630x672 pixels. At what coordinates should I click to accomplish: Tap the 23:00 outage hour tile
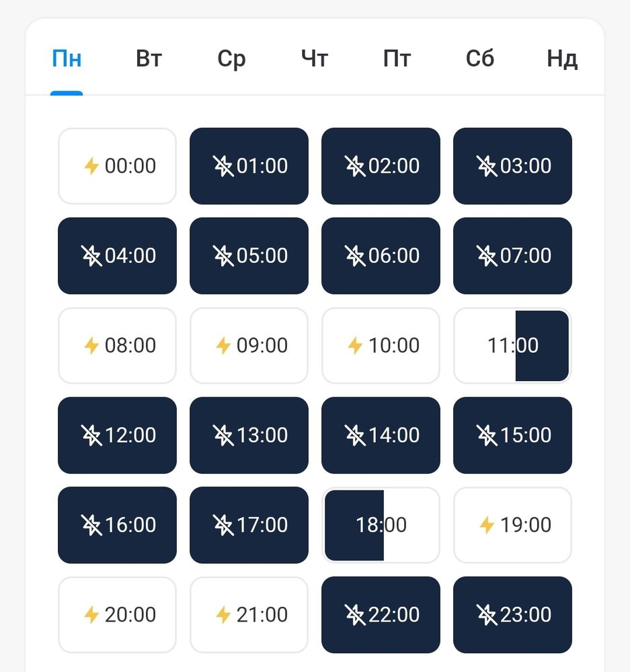point(512,615)
